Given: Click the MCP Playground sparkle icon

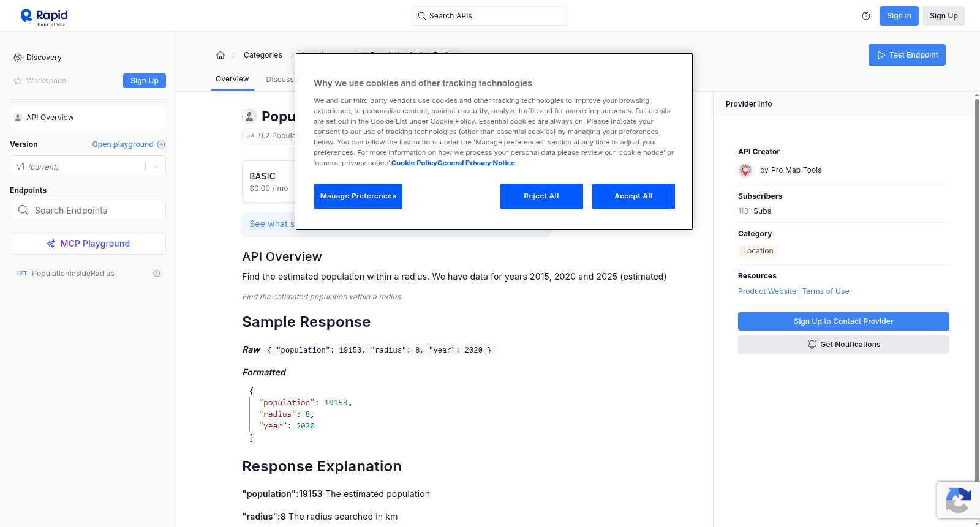Looking at the screenshot, I should coord(51,244).
